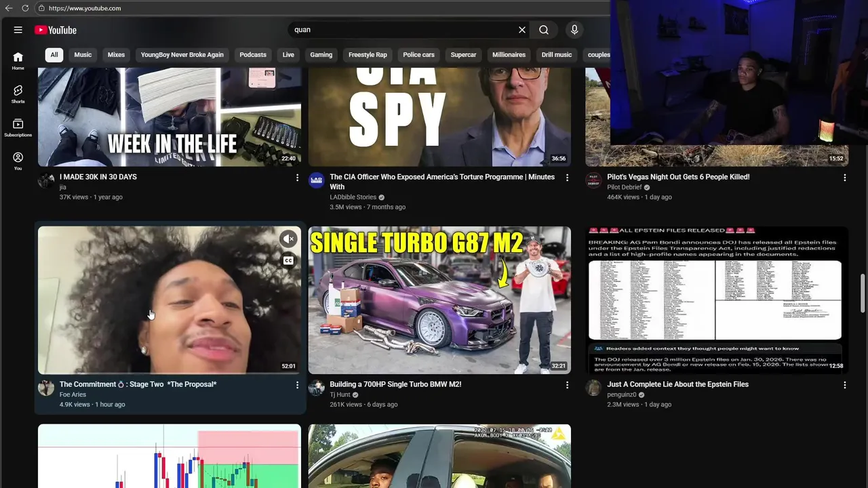The width and height of the screenshot is (868, 488).
Task: Open Pilot's Vegas Night Out video title
Action: [x=678, y=177]
